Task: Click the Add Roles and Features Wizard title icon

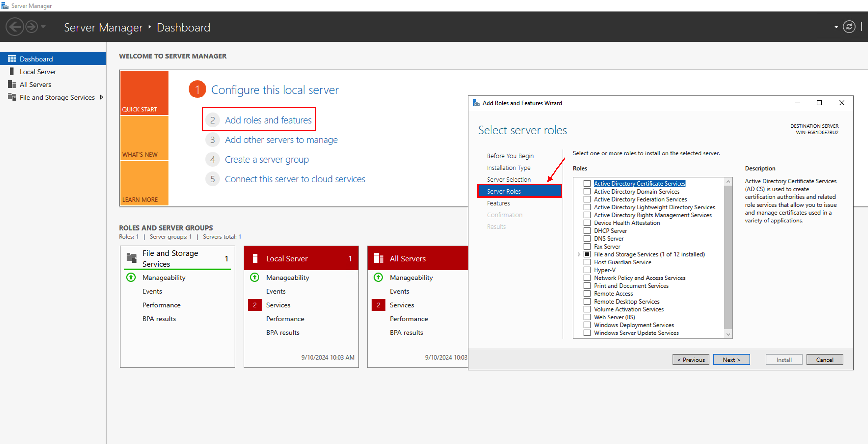Action: click(x=476, y=103)
